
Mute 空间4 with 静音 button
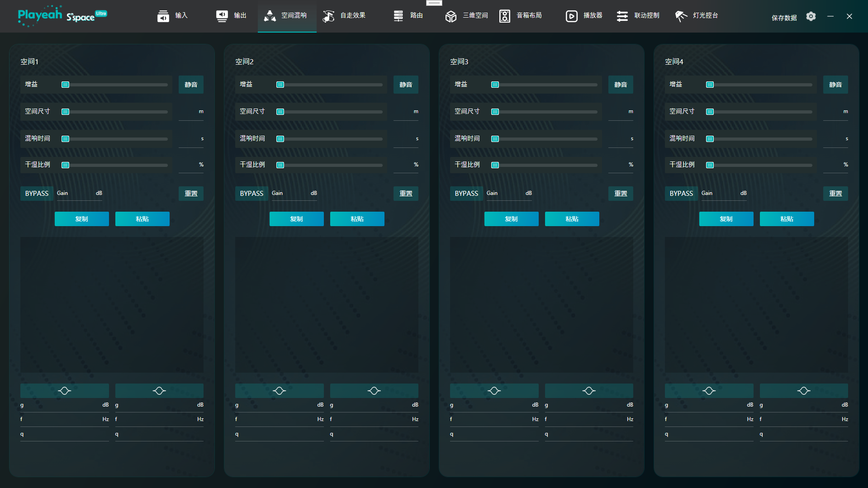[x=835, y=85]
